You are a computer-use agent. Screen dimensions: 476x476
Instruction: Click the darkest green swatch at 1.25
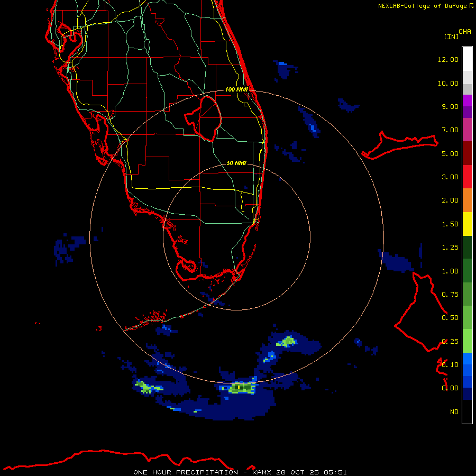(x=467, y=247)
